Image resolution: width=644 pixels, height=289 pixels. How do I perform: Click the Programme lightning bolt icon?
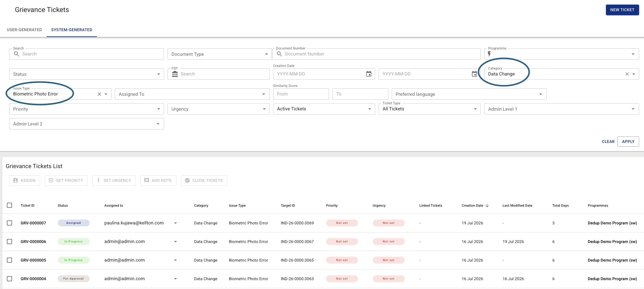point(489,54)
